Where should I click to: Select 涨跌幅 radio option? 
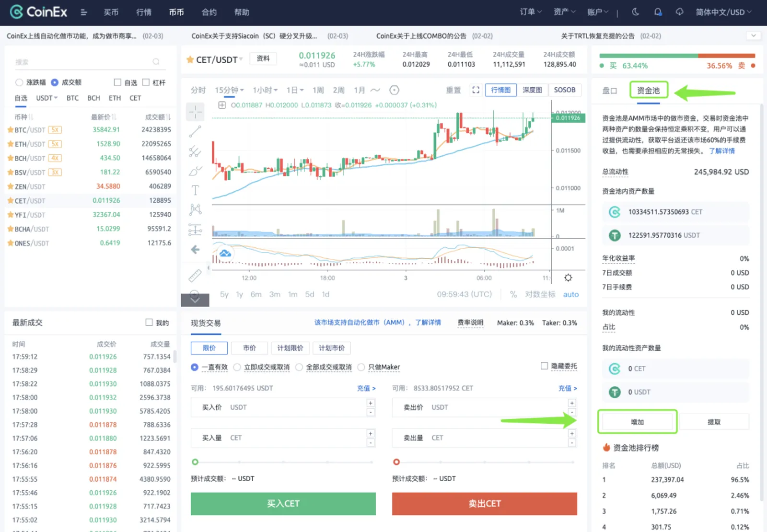tap(19, 82)
